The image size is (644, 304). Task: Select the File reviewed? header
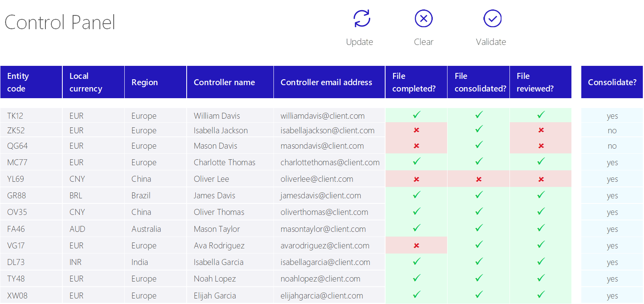tap(541, 82)
